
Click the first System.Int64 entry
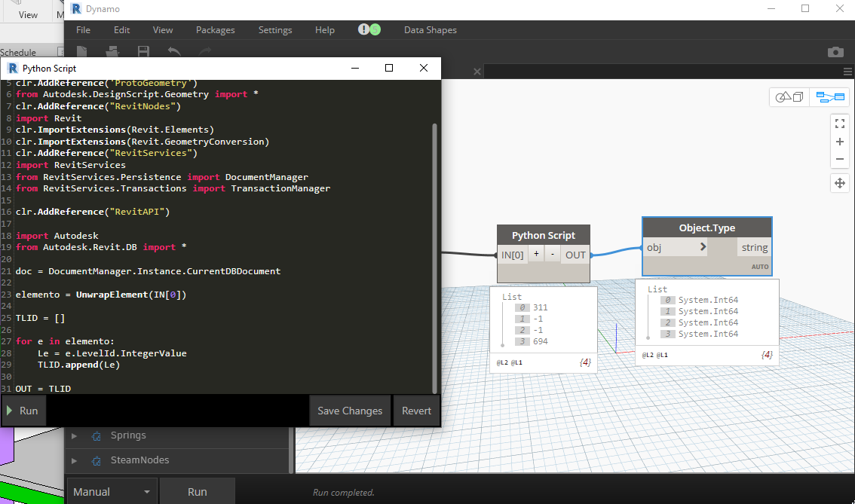click(x=708, y=300)
